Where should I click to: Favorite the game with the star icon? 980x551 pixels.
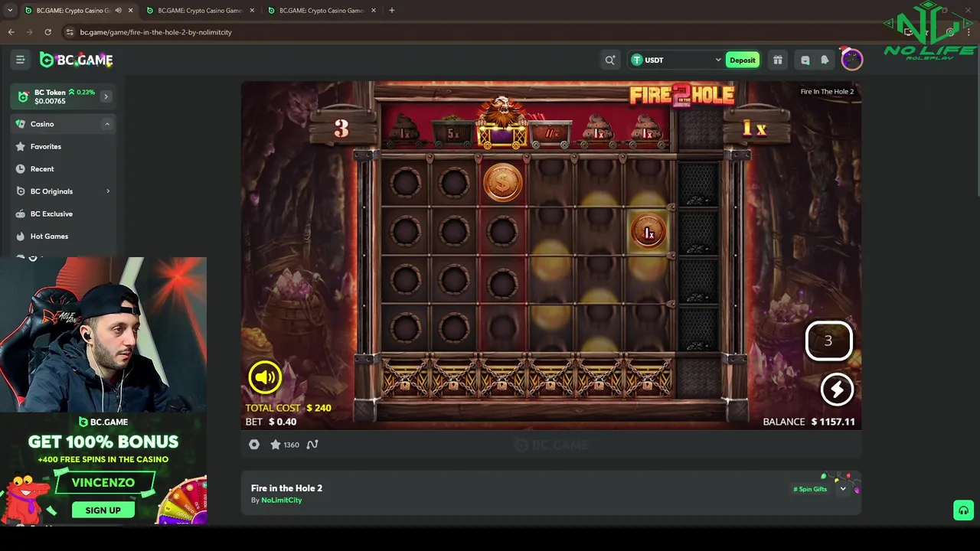[x=275, y=445]
